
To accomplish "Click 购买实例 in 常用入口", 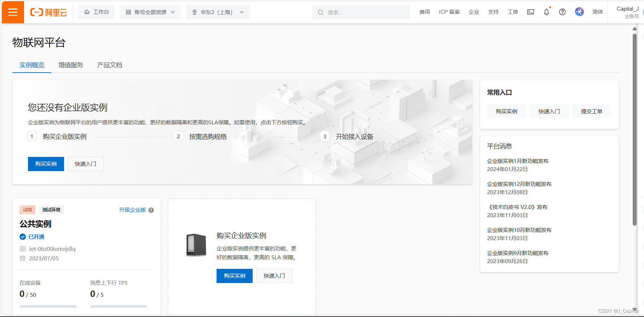I will click(x=506, y=111).
